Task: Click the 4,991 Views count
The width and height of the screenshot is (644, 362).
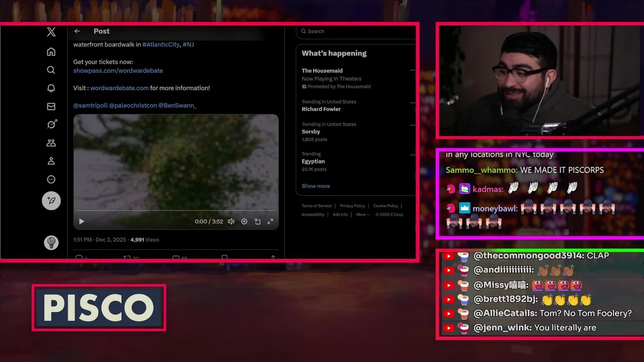Action: pos(145,240)
